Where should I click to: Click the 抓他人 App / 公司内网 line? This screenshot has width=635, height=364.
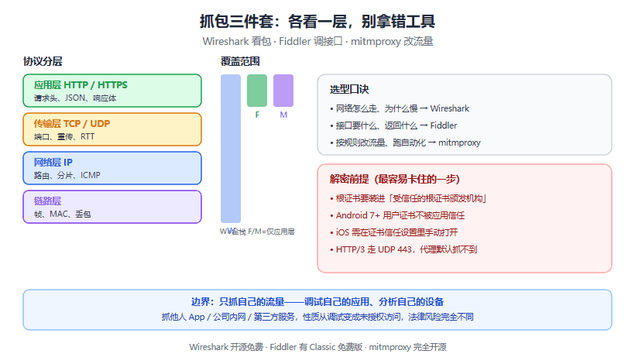(317, 317)
